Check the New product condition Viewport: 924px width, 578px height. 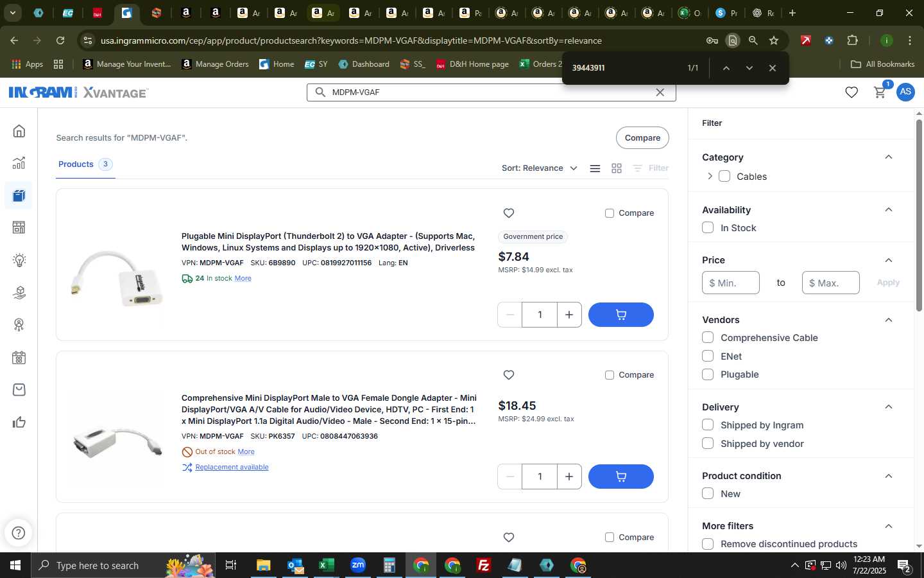(708, 493)
